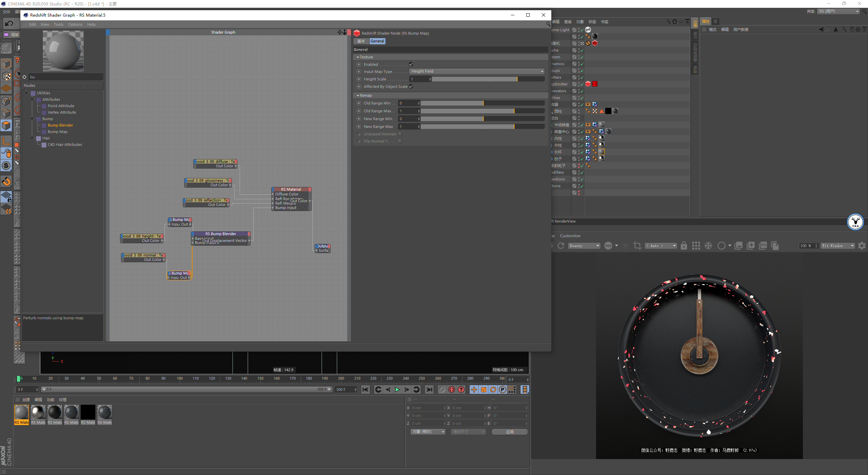
Task: Uncheck the Enabled texture checkbox
Action: click(x=411, y=64)
